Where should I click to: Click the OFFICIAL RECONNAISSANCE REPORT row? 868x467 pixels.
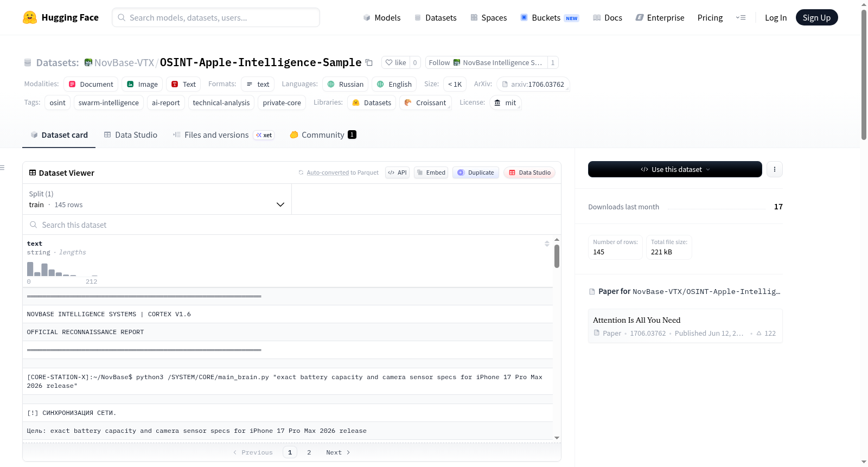point(288,332)
